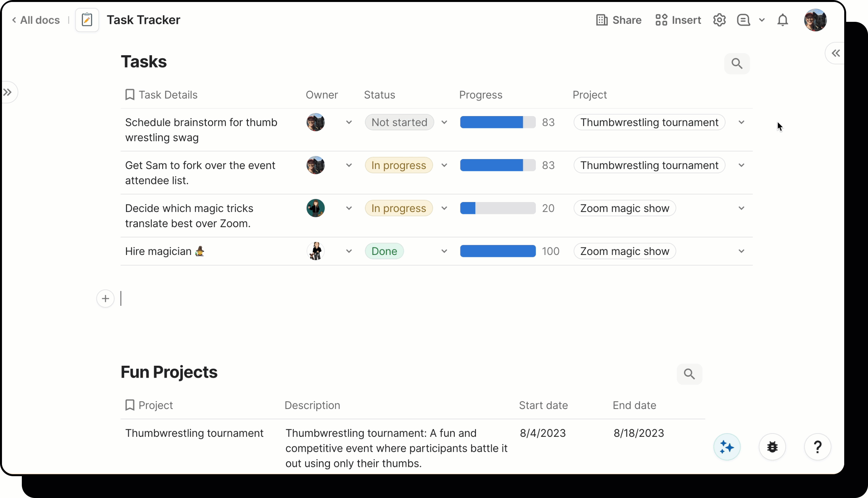Screen dimensions: 868x498
Task: Click Thumbwrestling tournament chip in Schedule brainstorm row
Action: [x=649, y=122]
